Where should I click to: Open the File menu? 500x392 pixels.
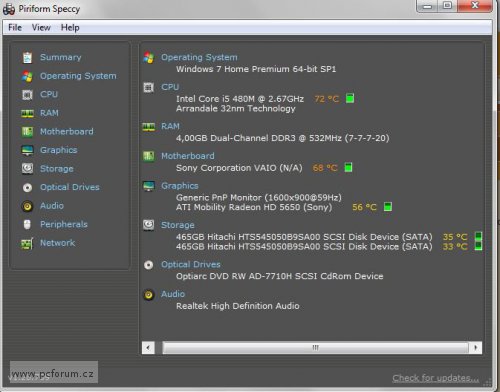coord(15,27)
